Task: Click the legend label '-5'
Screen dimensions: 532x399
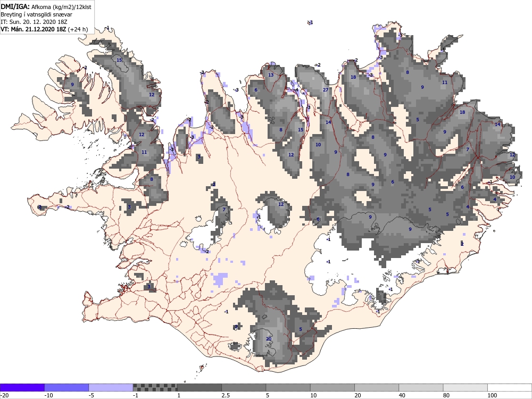Action: (x=92, y=395)
